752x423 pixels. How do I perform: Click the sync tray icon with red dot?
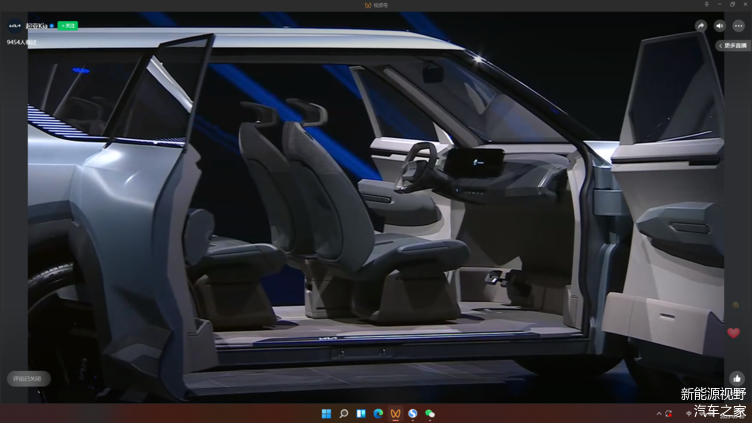tap(669, 413)
